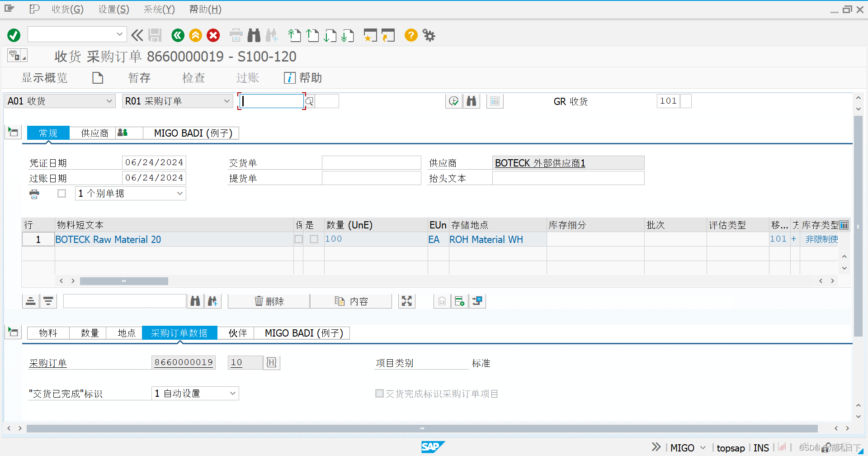
Task: Click the Next Page icon
Action: pyautogui.click(x=330, y=35)
